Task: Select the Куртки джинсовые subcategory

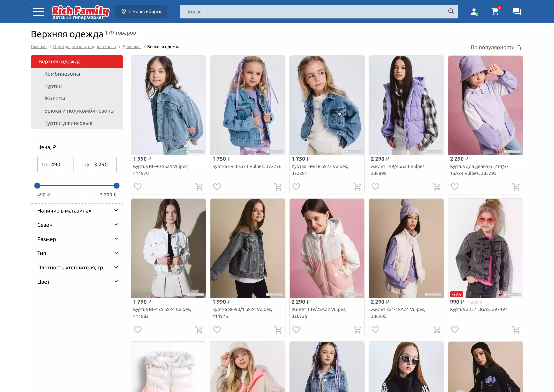Action: coord(77,123)
